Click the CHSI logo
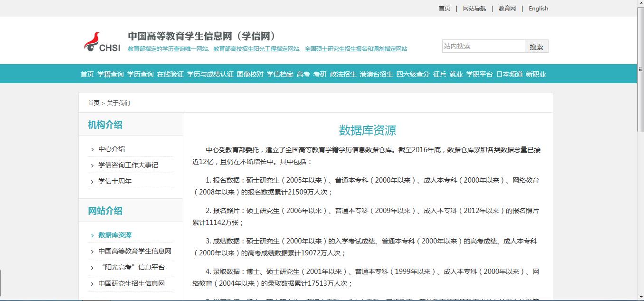 102,42
